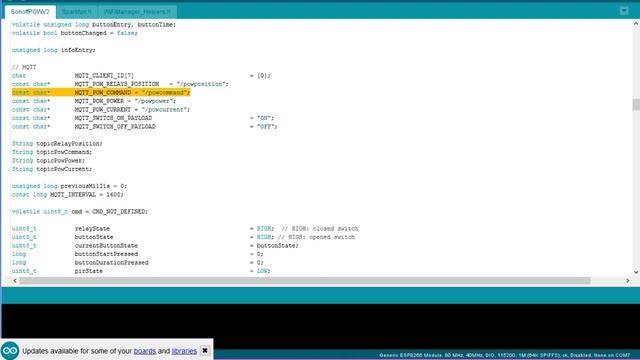
Task: Click the boards update link
Action: (144, 351)
